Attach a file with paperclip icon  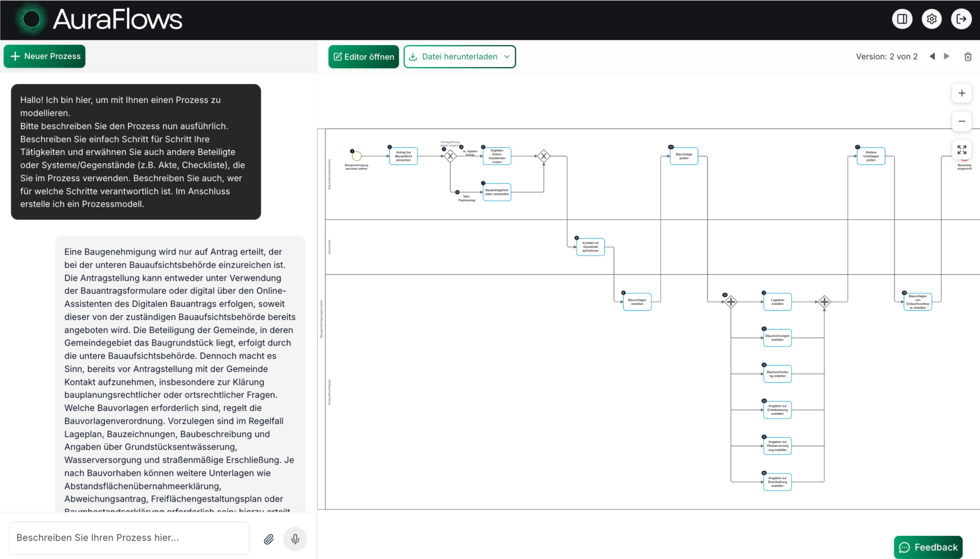269,539
